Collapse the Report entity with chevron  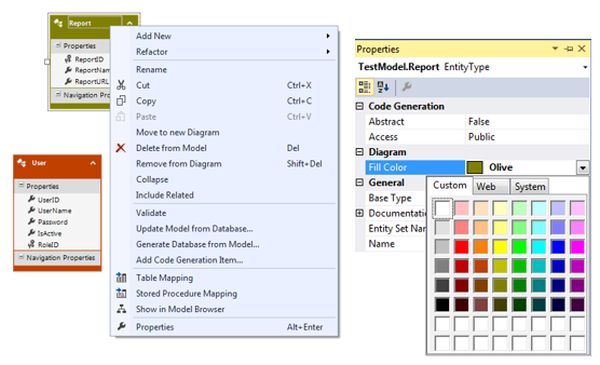[130, 23]
